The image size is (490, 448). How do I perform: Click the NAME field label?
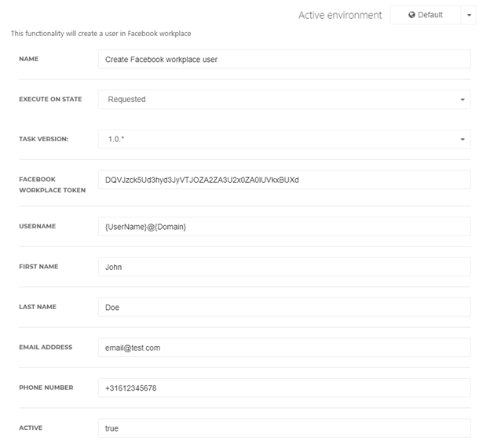point(29,59)
